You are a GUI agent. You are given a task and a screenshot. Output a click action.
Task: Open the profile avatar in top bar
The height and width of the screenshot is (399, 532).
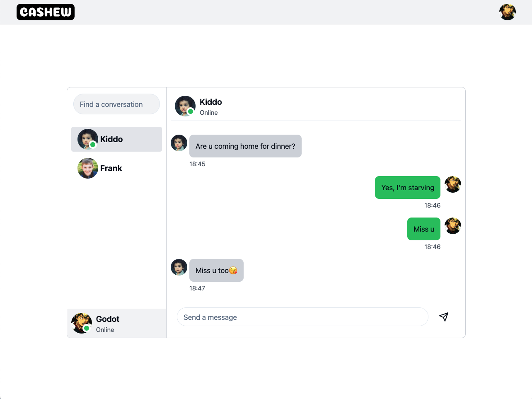tap(507, 12)
